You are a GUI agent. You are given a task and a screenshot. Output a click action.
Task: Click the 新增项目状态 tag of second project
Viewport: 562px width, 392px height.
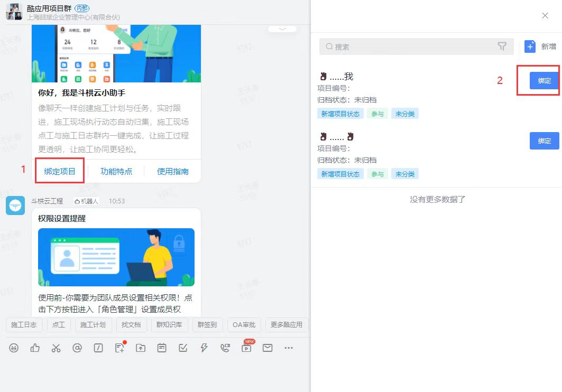click(x=340, y=174)
